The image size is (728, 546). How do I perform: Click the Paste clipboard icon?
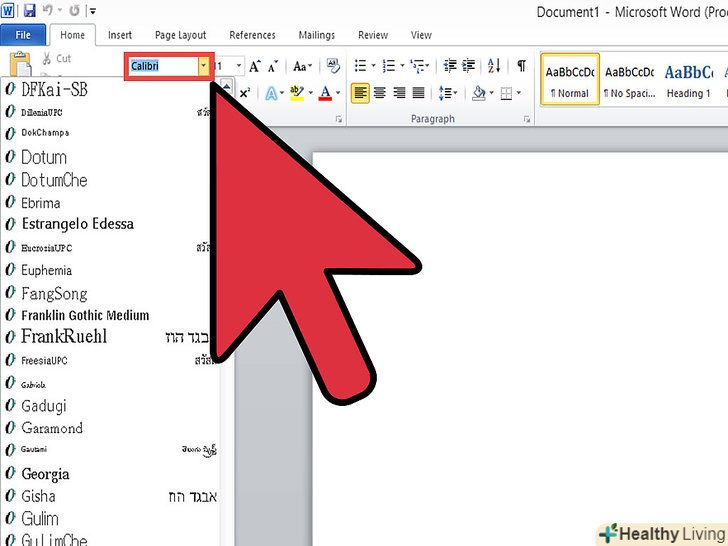click(20, 64)
